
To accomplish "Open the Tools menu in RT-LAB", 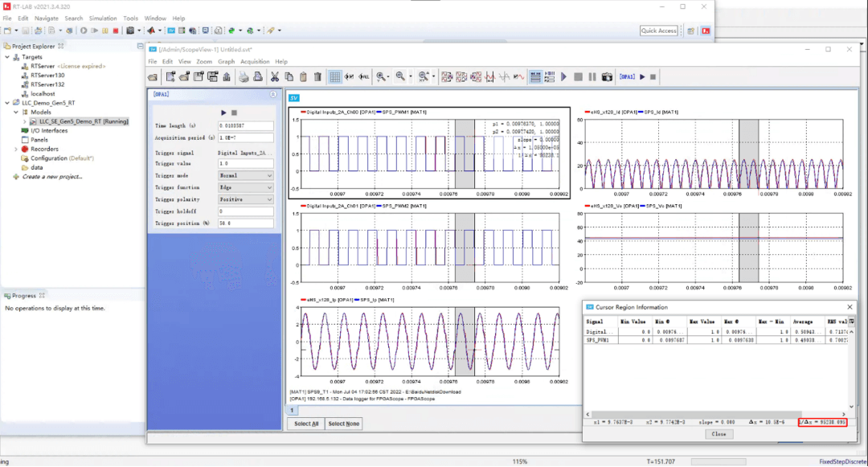I will click(x=131, y=18).
